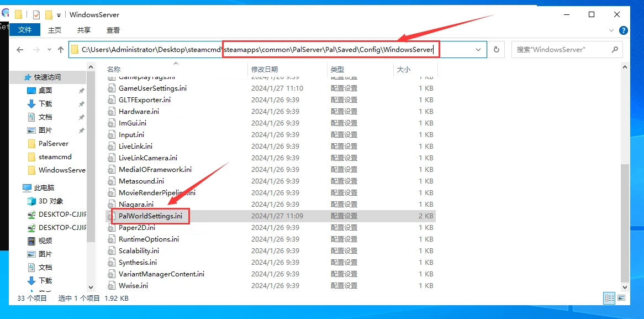The image size is (644, 319).
Task: Open the customize quick access toolbar dropdown
Action: (59, 15)
